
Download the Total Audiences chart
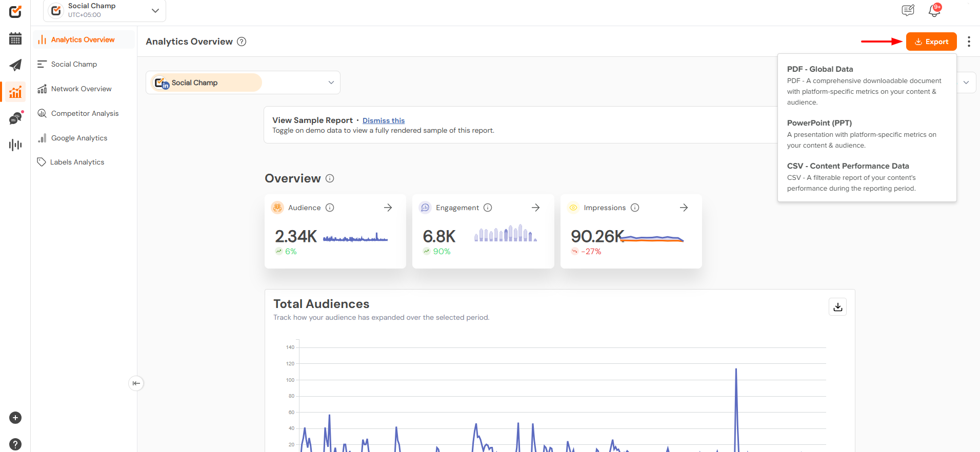click(838, 306)
